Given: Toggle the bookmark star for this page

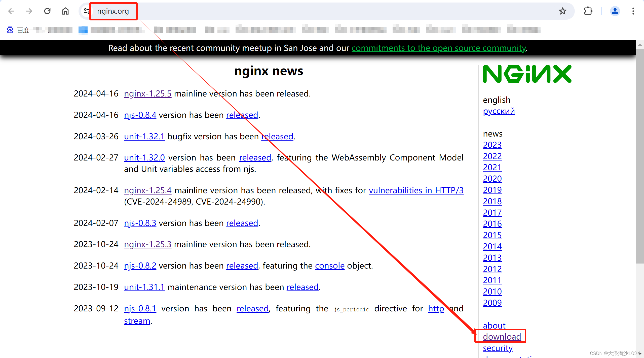Looking at the screenshot, I should pos(562,11).
